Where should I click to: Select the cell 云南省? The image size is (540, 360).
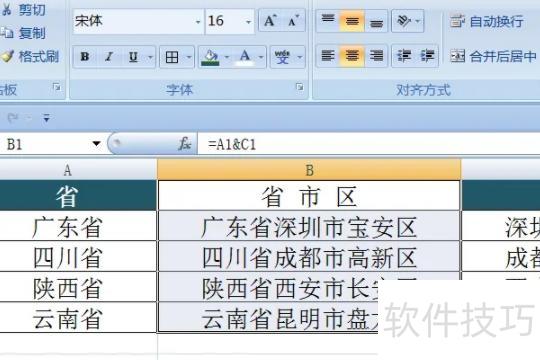click(x=78, y=317)
